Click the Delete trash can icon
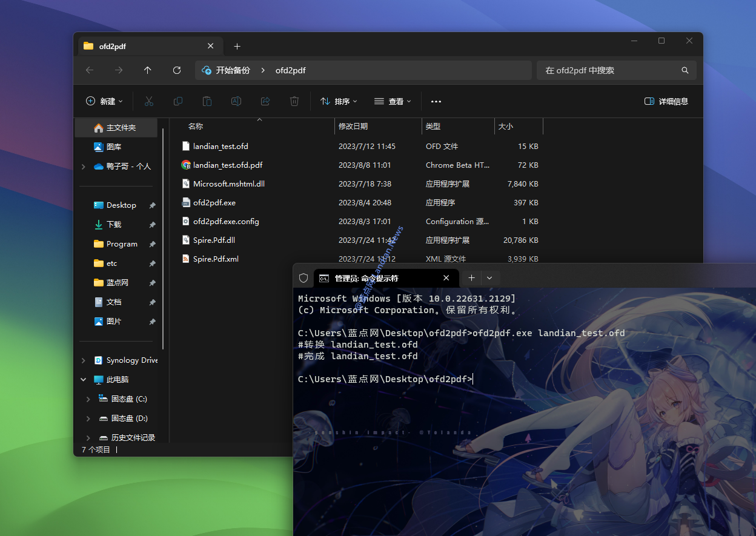The width and height of the screenshot is (756, 536). coord(294,101)
